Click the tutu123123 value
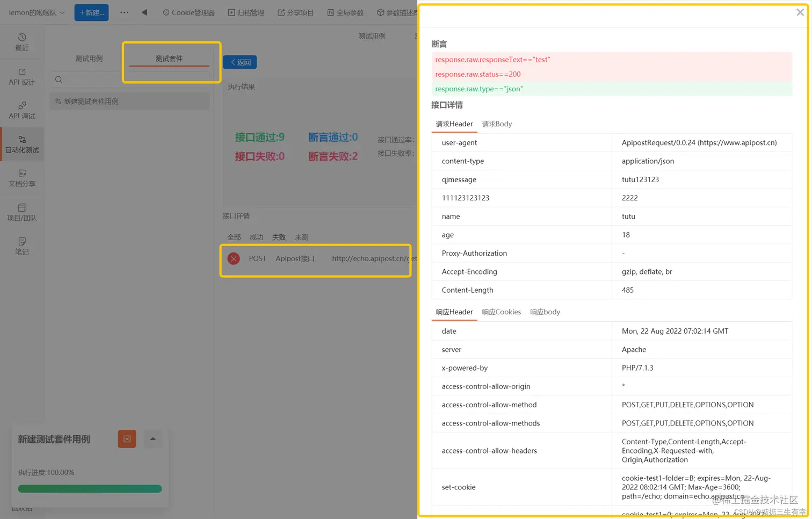Screen dimensions: 812x519 click(640, 179)
